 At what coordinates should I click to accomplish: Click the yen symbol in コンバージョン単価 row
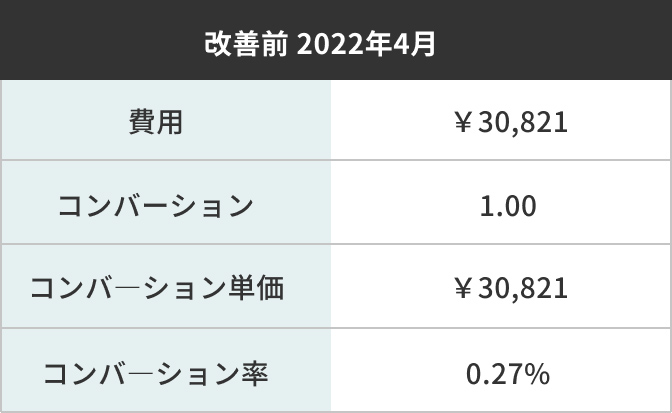click(463, 288)
